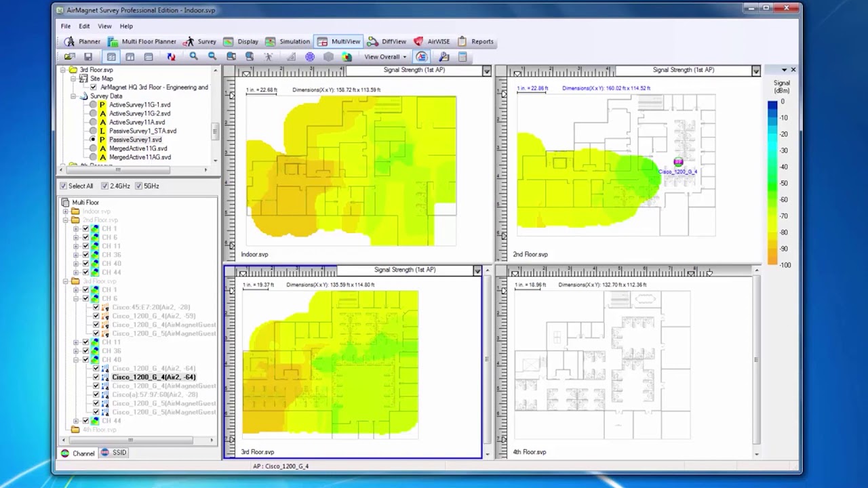Click the red-blue refresh arrows icon
868x488 pixels.
[x=171, y=57]
